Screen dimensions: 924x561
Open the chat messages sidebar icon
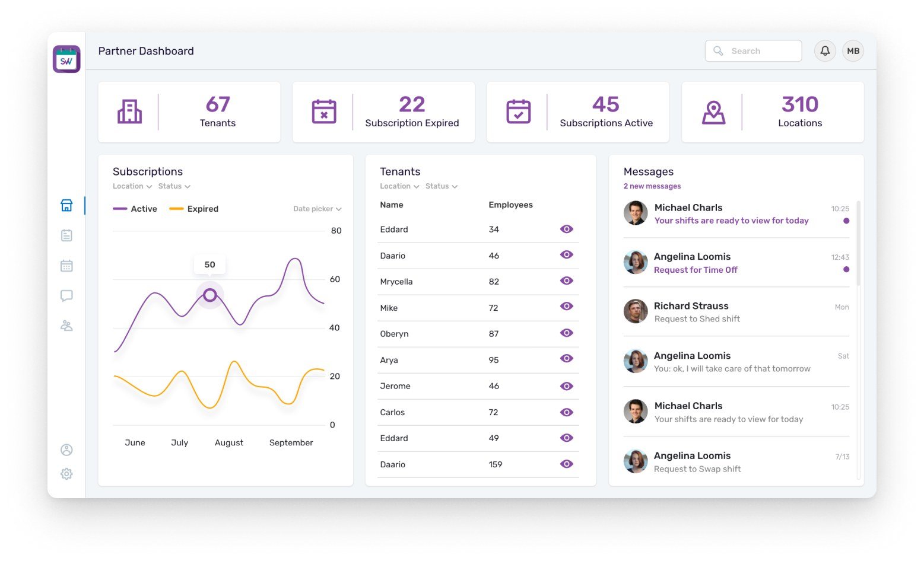click(x=66, y=295)
